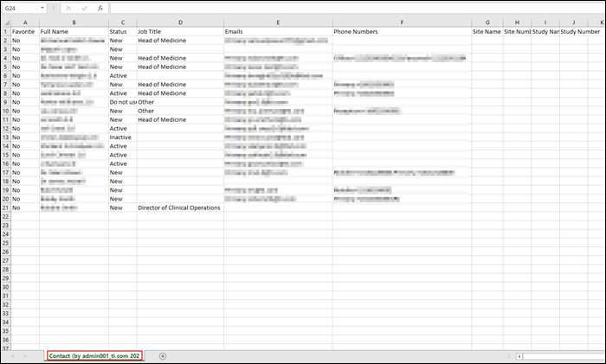Open the Name Box dropdown arrow
Viewport: 606px width, 364px height.
(42, 9)
